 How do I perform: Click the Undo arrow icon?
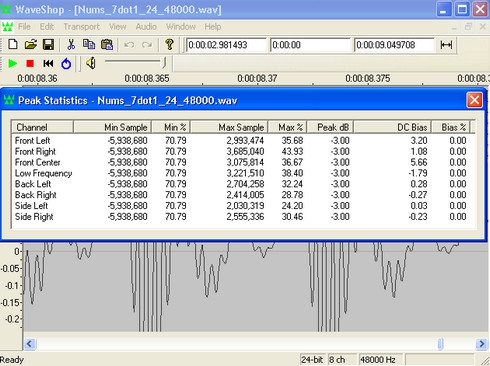point(129,44)
